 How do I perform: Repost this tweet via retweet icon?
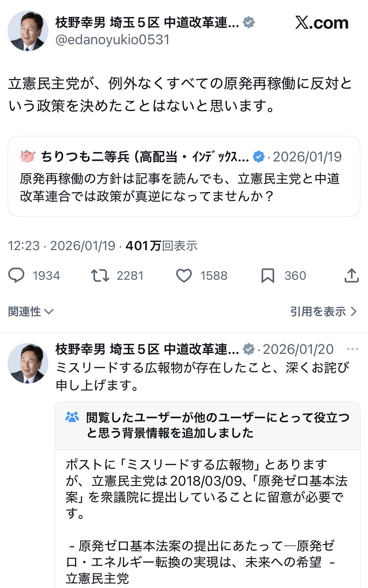coord(100,275)
